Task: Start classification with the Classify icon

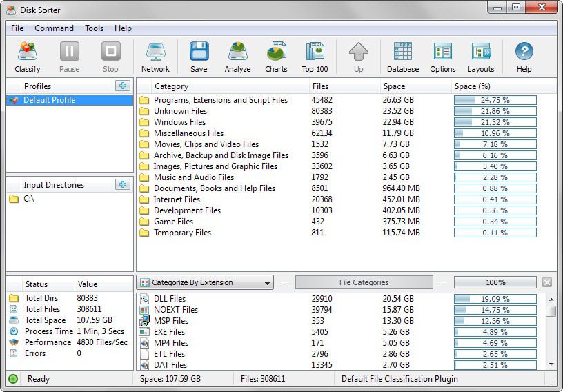Action: click(28, 57)
